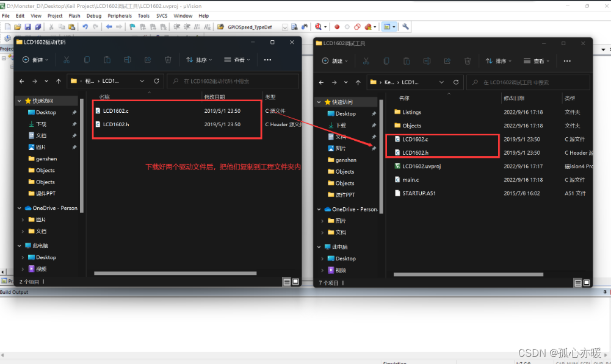The width and height of the screenshot is (611, 364).
Task: Click search box in LCD1602调试工具 window
Action: pyautogui.click(x=528, y=82)
